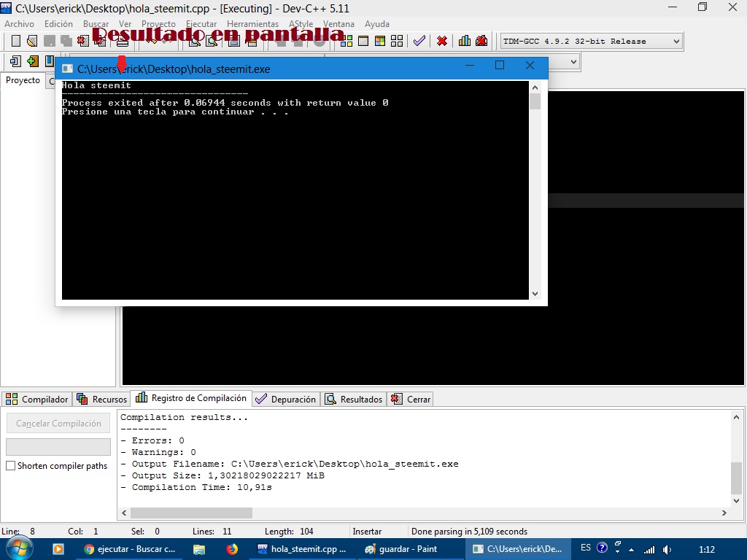Click the Cancelar Compilación button

pyautogui.click(x=58, y=424)
